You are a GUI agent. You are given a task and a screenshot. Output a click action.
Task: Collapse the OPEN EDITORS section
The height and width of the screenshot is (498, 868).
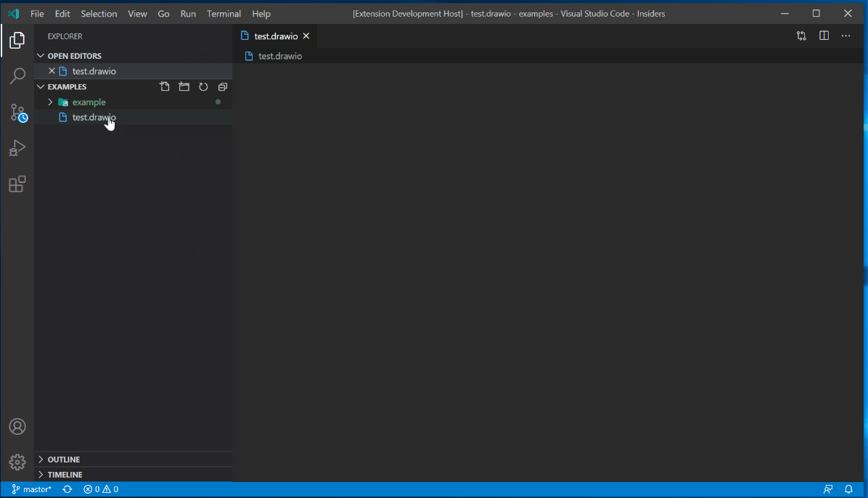click(x=41, y=55)
